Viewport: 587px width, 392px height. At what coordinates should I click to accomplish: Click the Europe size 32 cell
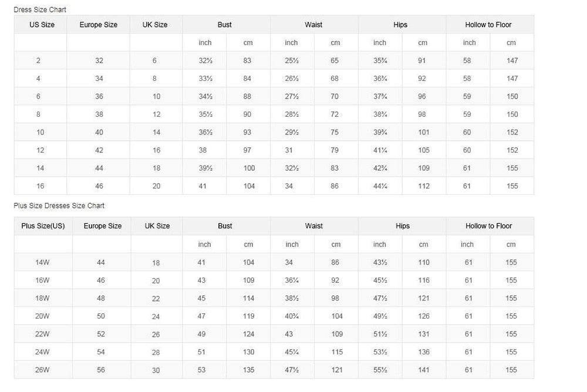click(x=99, y=61)
